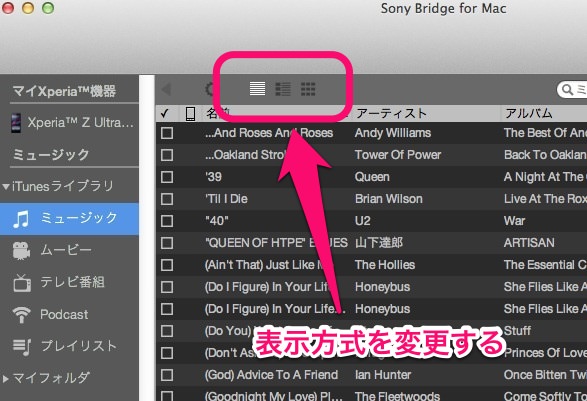Toggle the select-all checkmark column header
Screen dimensions: 587x401
pyautogui.click(x=165, y=113)
